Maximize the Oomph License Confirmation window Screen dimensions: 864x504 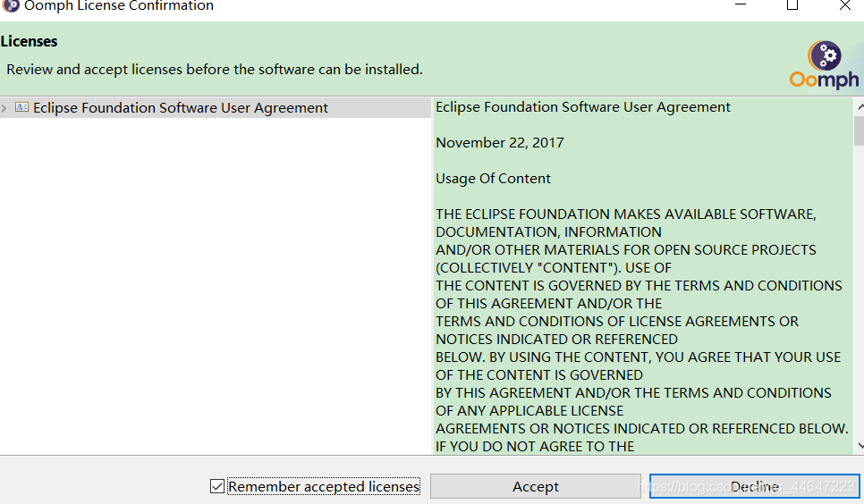(x=792, y=5)
